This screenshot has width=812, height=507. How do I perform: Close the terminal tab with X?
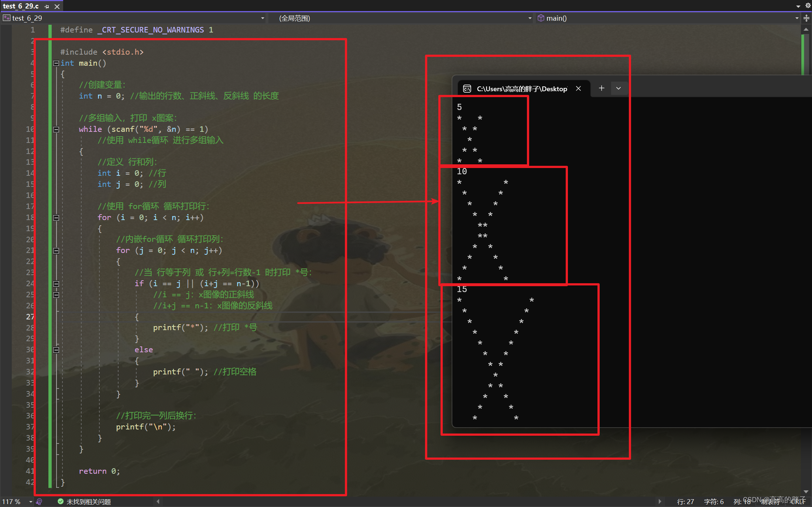579,89
